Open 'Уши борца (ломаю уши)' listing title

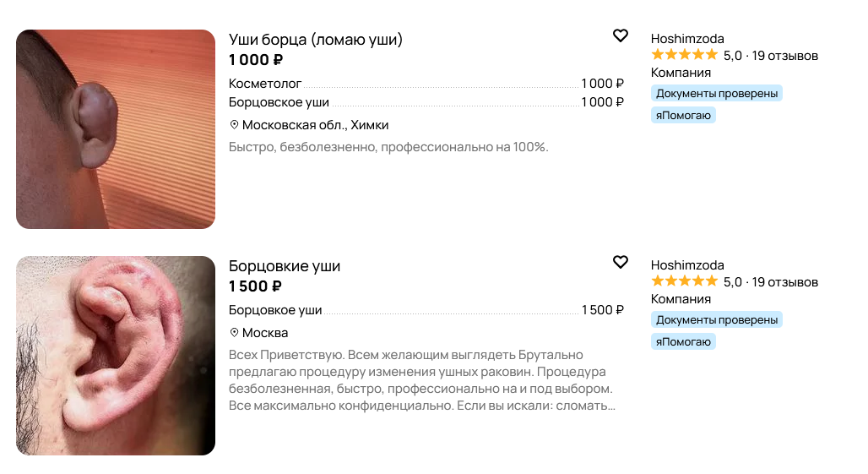[316, 39]
